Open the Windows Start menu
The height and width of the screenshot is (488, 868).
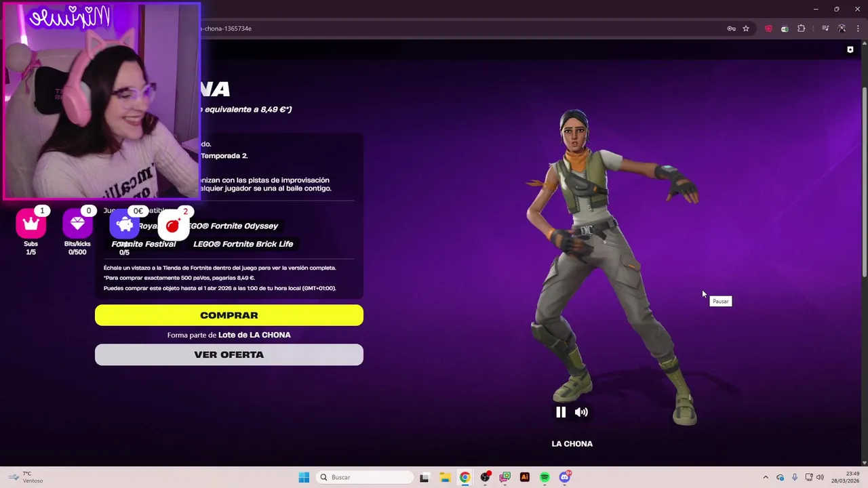[x=304, y=477]
